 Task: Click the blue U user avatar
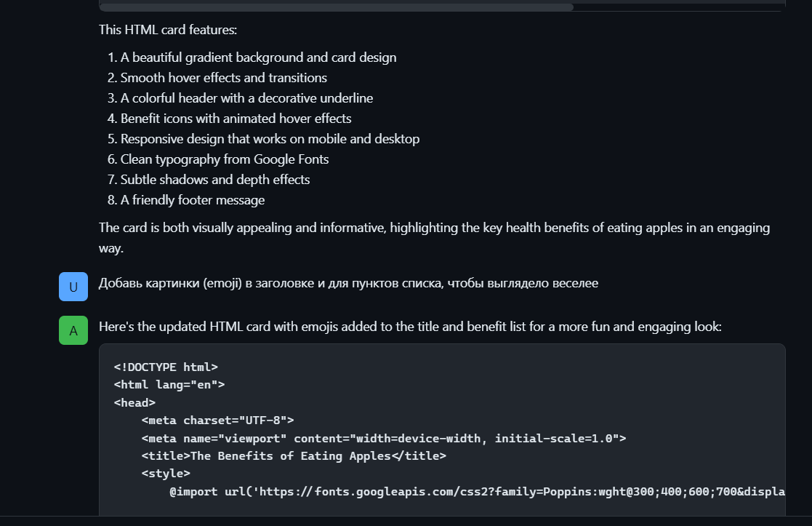73,287
